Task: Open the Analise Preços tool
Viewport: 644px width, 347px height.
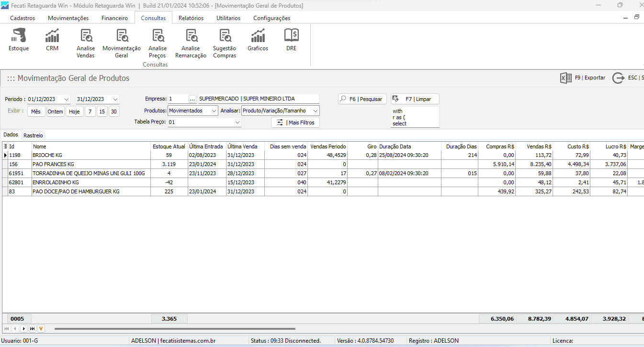Action: pos(158,36)
